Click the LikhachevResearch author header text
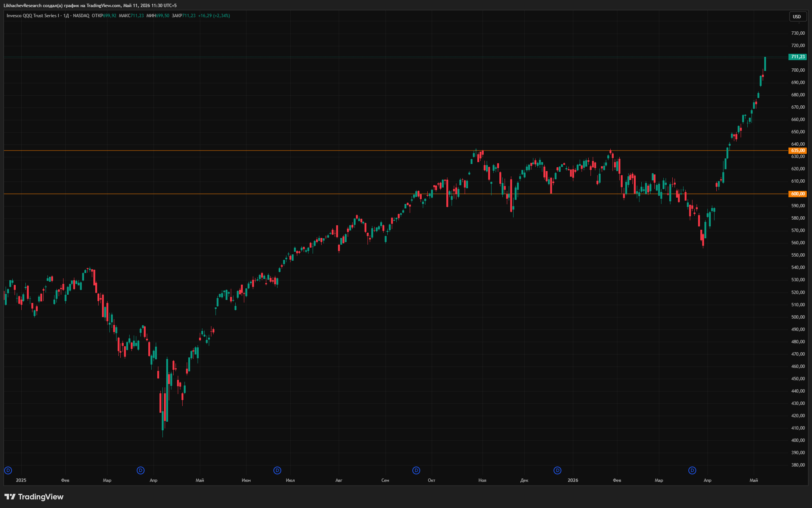The image size is (812, 508). pyautogui.click(x=90, y=6)
